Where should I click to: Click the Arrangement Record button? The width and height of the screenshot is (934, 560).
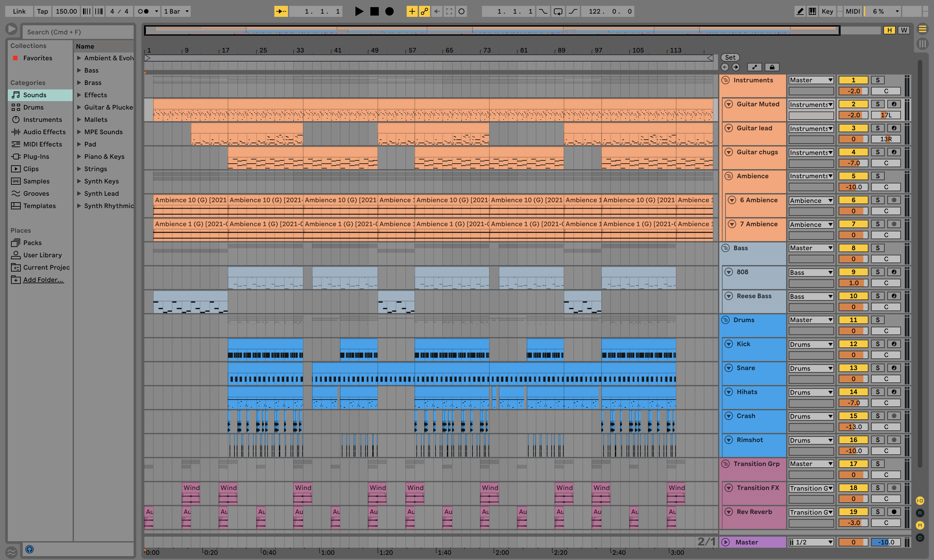[x=389, y=11]
